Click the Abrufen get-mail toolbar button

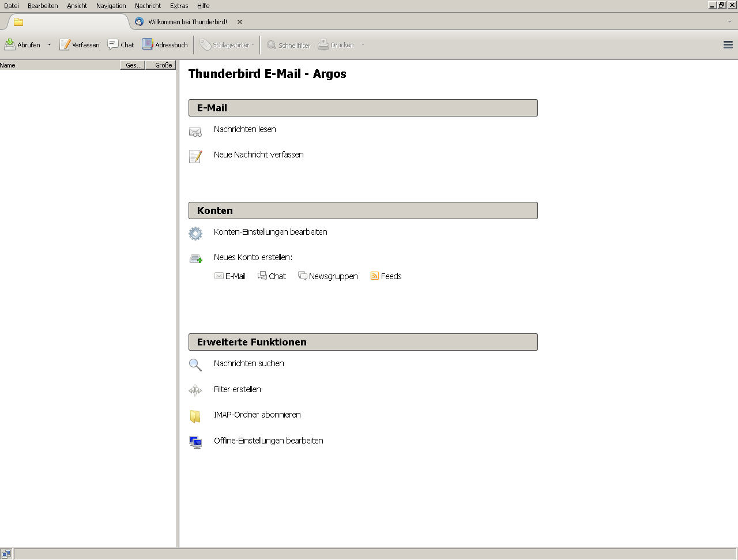click(x=22, y=44)
